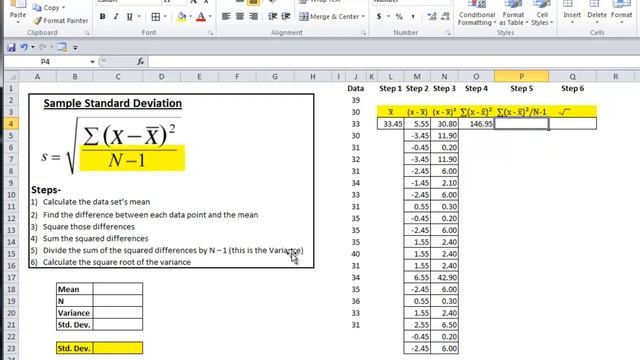The height and width of the screenshot is (360, 640).
Task: Open Underline style dropdown arrow
Action: click(139, 17)
